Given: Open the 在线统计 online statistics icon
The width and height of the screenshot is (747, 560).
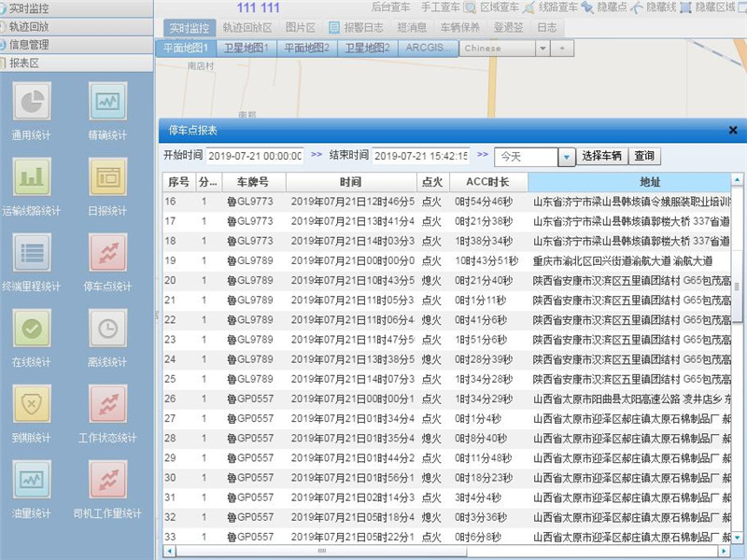Looking at the screenshot, I should pos(33,329).
